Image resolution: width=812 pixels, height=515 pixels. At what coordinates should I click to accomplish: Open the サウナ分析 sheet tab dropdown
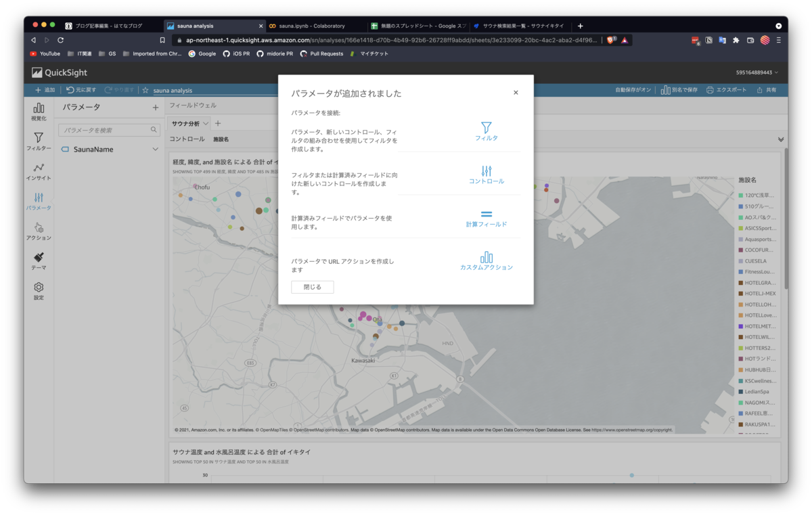tap(206, 124)
